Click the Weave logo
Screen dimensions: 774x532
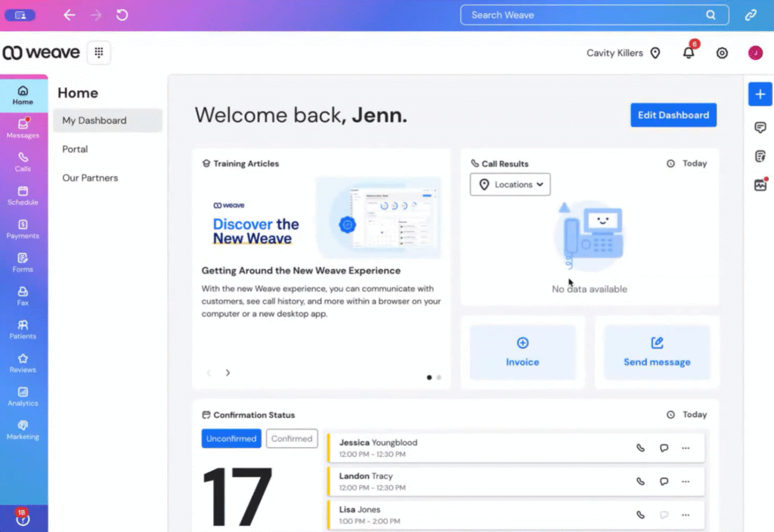tap(41, 52)
